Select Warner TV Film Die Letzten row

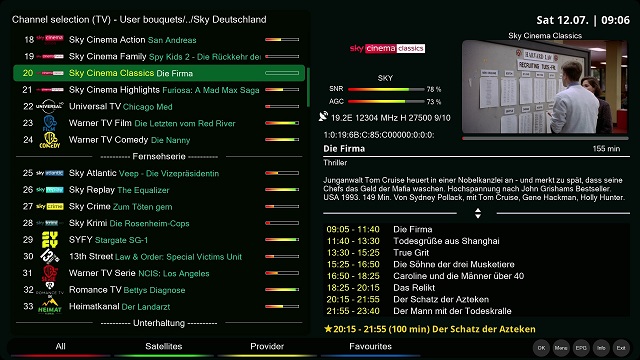coord(159,123)
